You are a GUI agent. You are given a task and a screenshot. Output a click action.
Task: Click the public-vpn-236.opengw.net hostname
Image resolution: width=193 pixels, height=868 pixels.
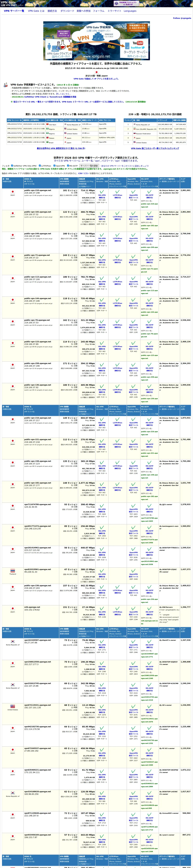point(38,585)
